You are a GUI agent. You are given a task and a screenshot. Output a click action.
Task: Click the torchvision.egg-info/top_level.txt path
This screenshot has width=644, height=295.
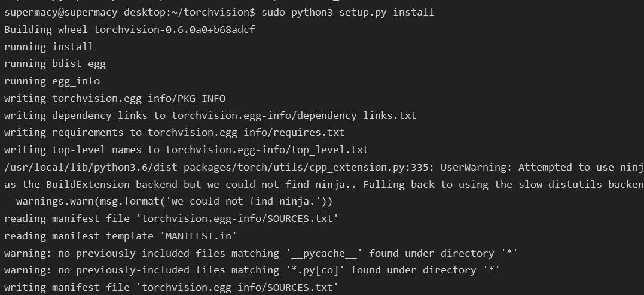[267, 150]
